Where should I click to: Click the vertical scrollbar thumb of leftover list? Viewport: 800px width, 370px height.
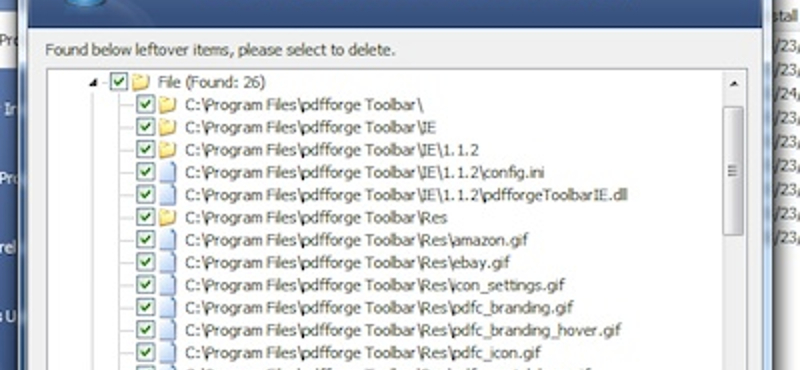click(x=733, y=171)
